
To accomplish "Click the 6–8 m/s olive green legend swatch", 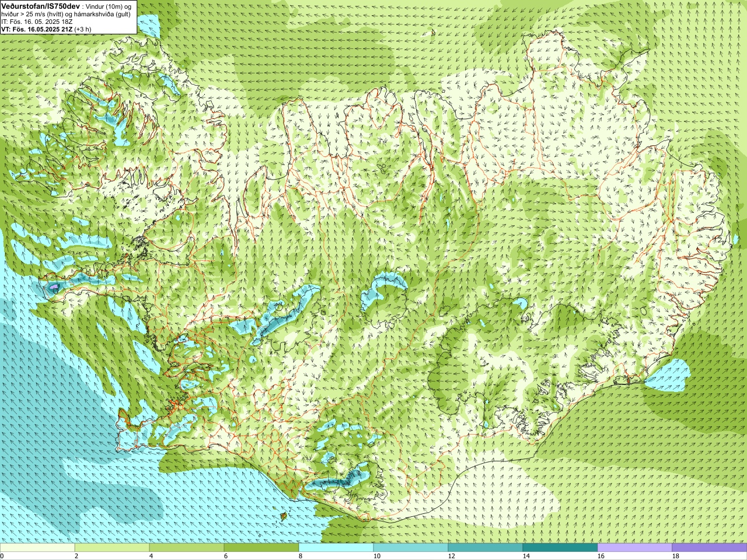I will (261, 548).
